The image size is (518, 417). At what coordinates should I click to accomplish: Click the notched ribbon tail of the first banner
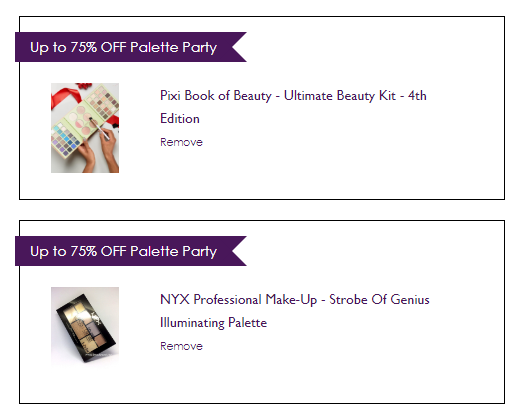239,47
